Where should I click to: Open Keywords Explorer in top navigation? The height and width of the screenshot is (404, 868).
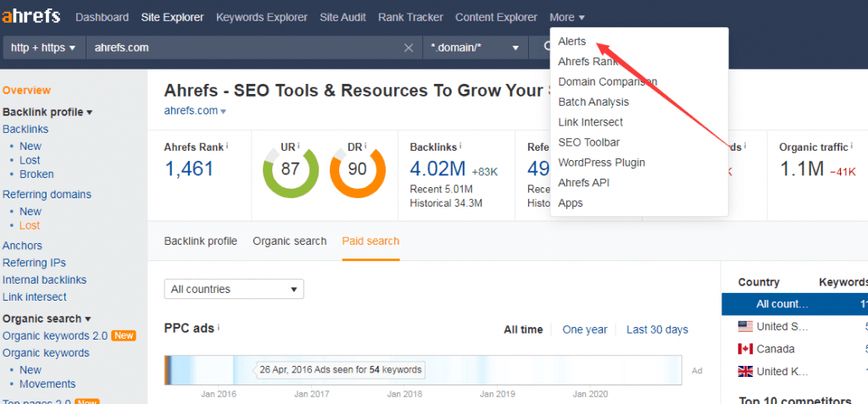pyautogui.click(x=262, y=18)
